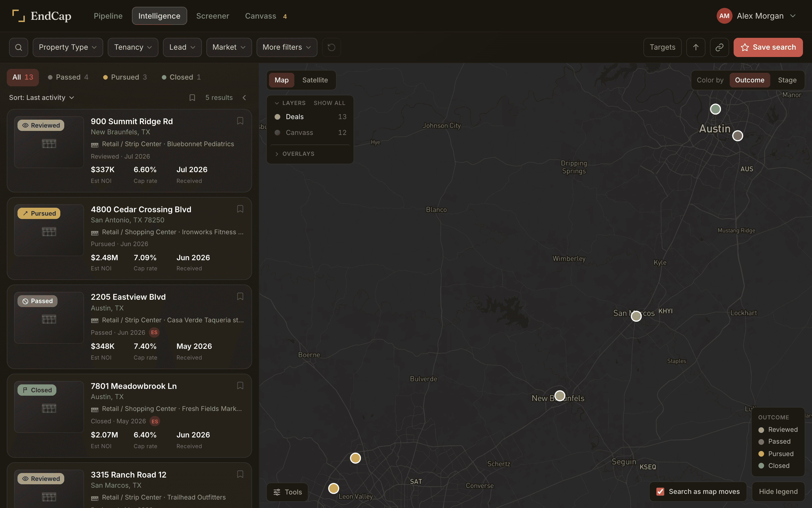This screenshot has width=812, height=508.
Task: Open the 900 Summit Ridge Rd title
Action: click(132, 121)
